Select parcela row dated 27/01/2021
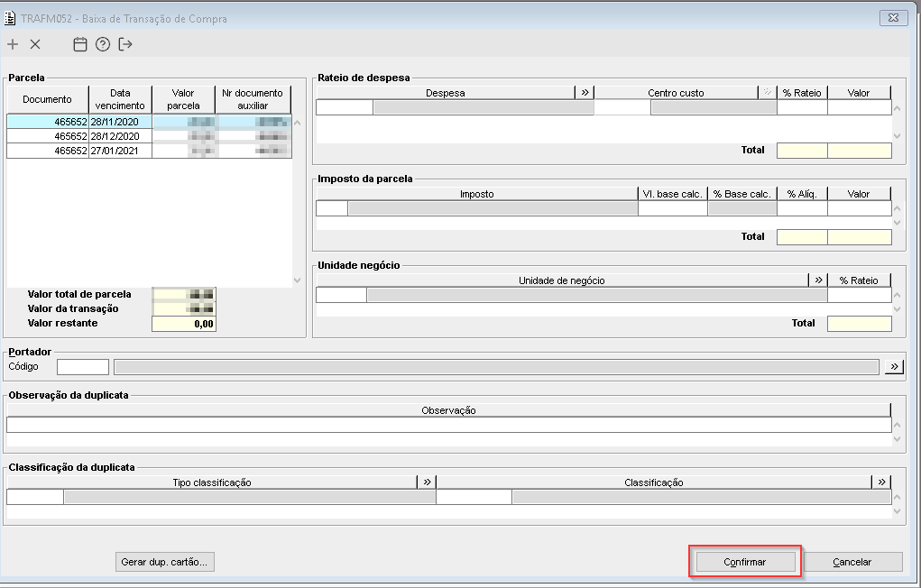Screen dimensions: 921x588 pyautogui.click(x=149, y=151)
